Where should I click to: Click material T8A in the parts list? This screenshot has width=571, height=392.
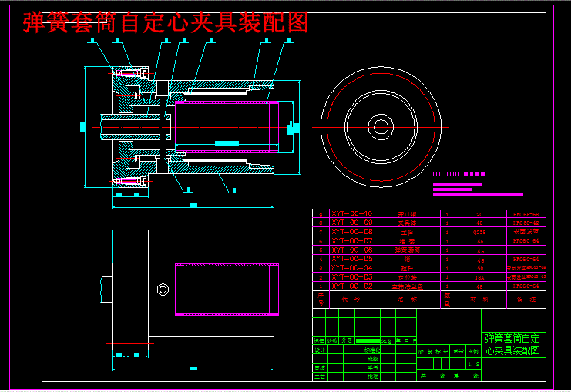(x=479, y=278)
